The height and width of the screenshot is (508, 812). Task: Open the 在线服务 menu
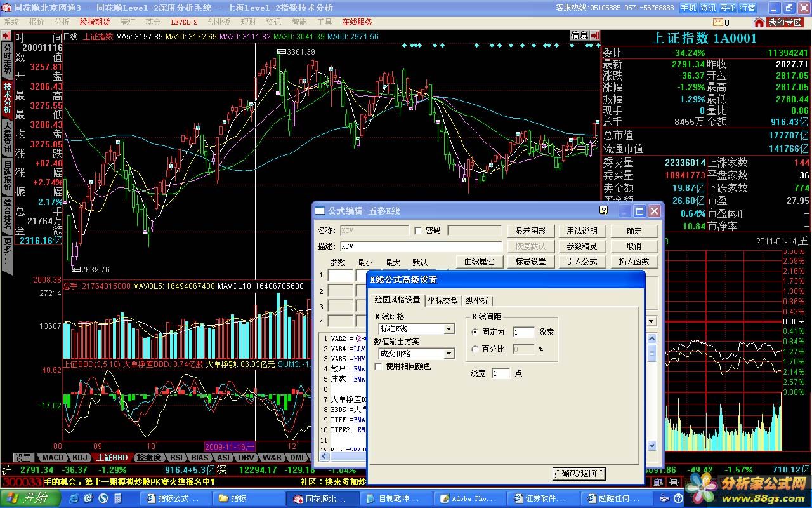coord(358,22)
